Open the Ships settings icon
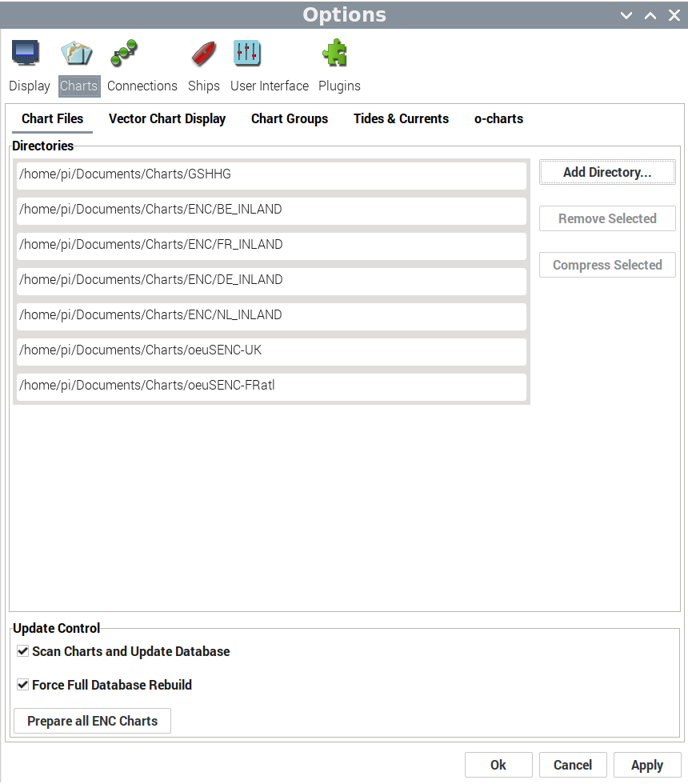 tap(203, 54)
